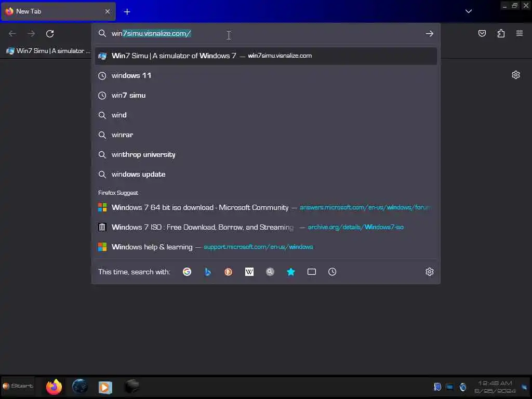Open the dark cube taskbar icon
The width and height of the screenshot is (532, 399).
pos(131,386)
